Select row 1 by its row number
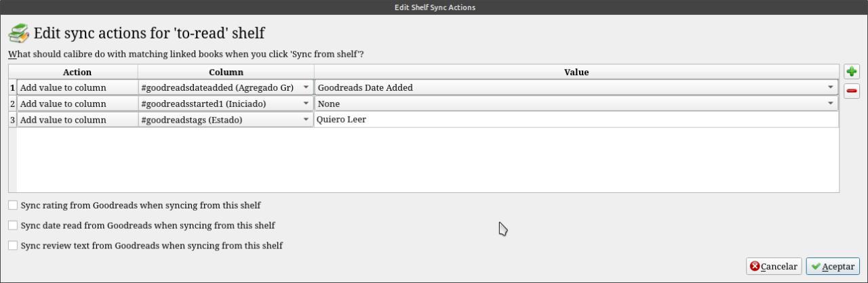 tap(12, 88)
